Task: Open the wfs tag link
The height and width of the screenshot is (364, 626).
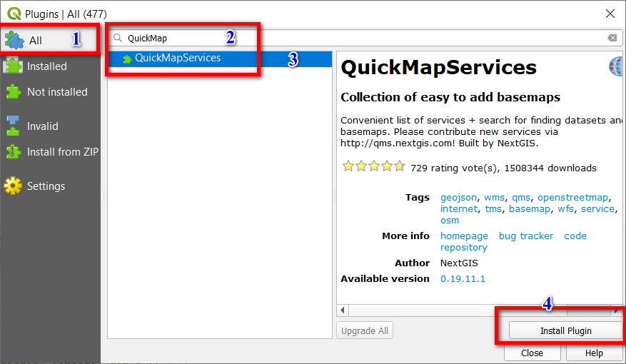Action: [565, 208]
